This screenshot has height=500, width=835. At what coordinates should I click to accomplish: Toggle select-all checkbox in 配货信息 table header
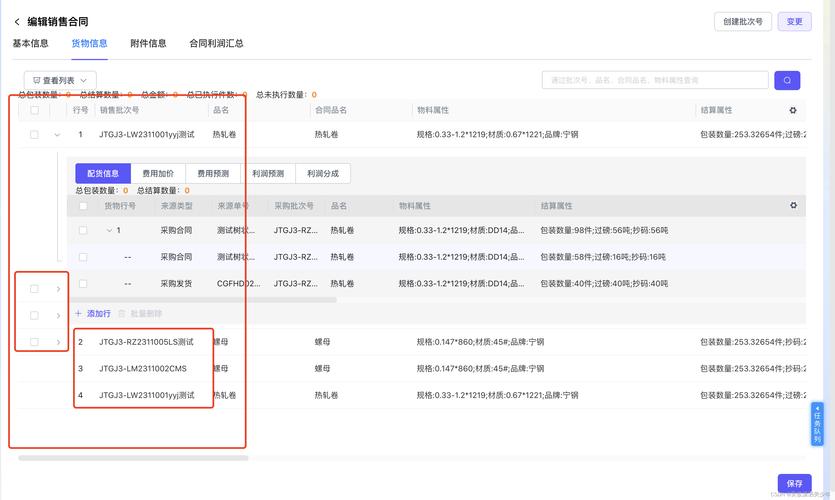point(83,206)
